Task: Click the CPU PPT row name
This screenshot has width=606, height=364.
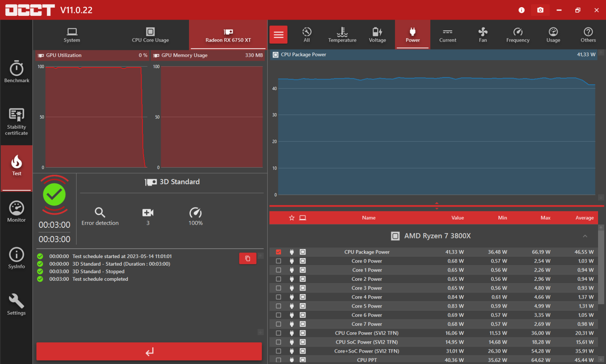Action: pyautogui.click(x=367, y=360)
